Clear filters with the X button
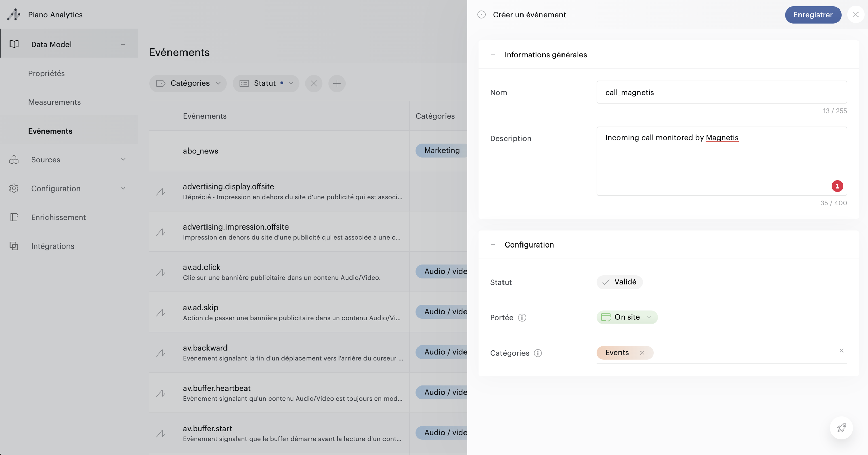Screen dimensions: 868x455 pos(314,83)
